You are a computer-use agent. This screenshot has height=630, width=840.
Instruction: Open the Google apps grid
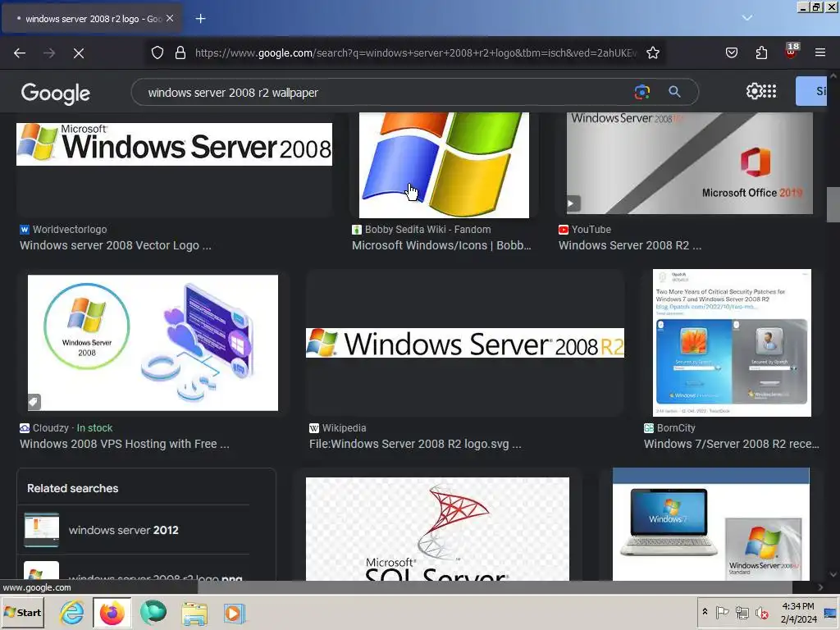pos(769,91)
